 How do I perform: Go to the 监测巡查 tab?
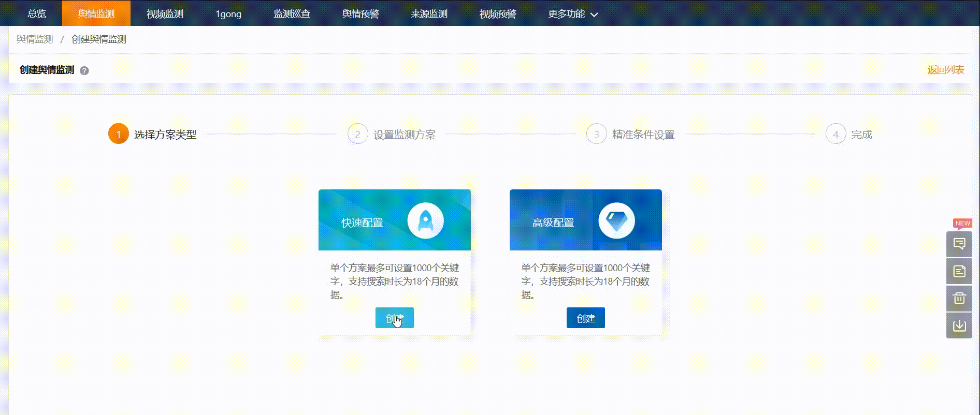(x=292, y=14)
